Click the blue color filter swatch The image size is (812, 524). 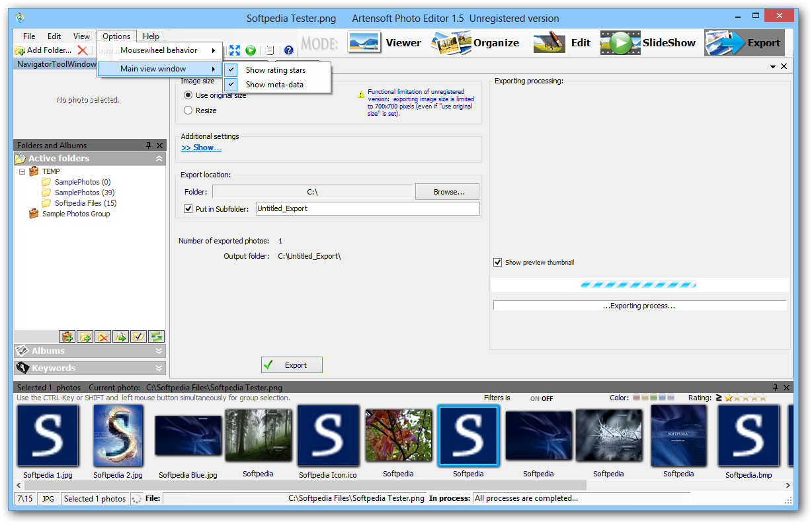(663, 398)
